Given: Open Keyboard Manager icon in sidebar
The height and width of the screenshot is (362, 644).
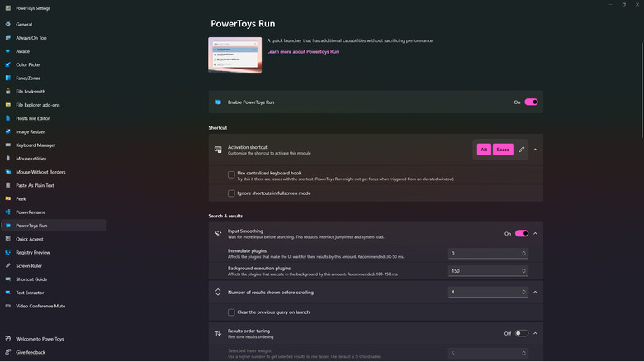Looking at the screenshot, I should 8,145.
